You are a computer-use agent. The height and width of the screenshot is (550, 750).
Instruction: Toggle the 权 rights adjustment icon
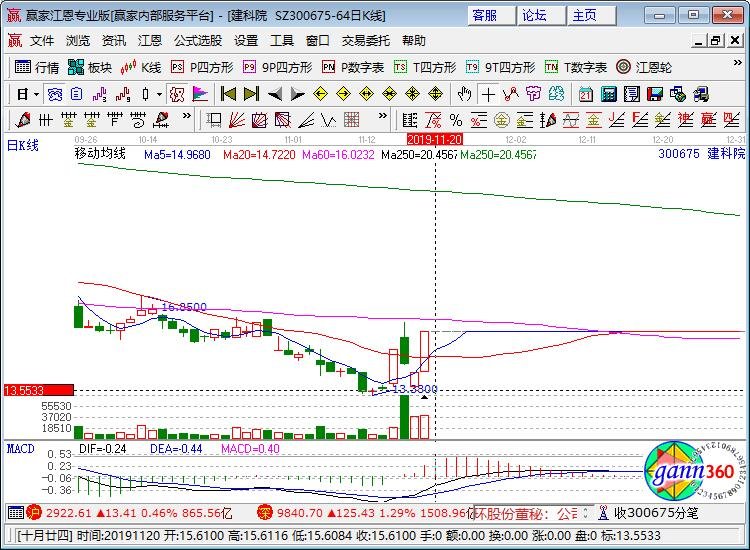177,94
